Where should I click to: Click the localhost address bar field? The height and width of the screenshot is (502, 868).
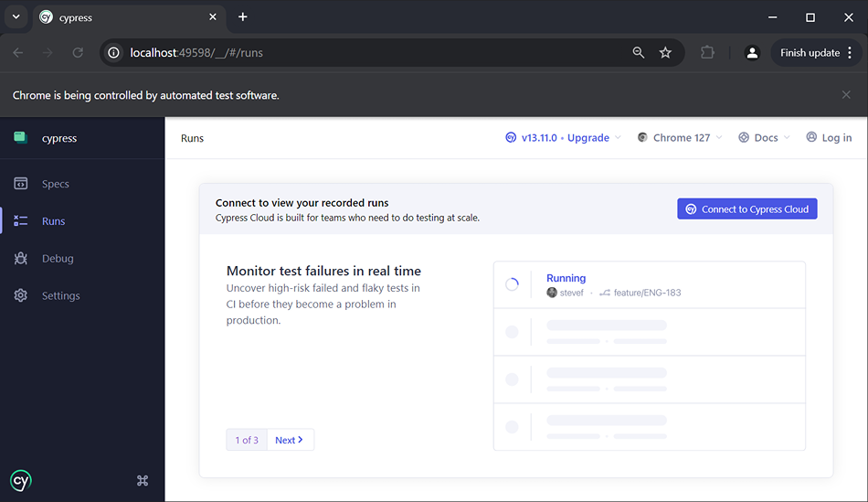pos(365,53)
